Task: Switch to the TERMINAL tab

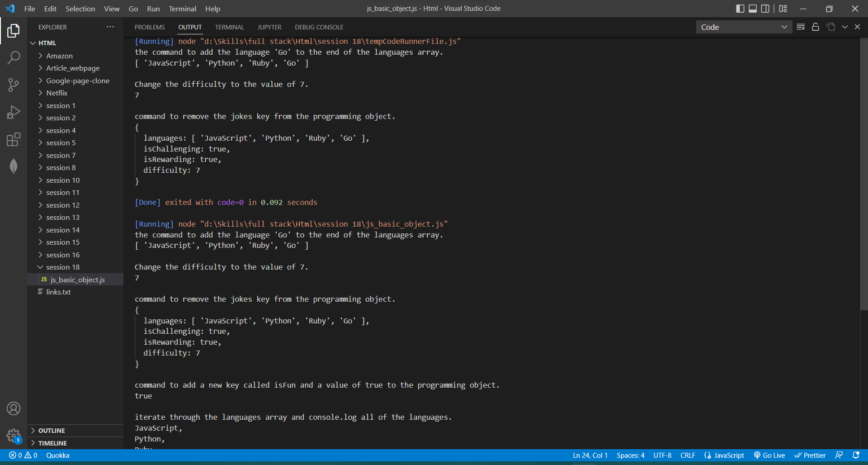Action: pyautogui.click(x=230, y=27)
